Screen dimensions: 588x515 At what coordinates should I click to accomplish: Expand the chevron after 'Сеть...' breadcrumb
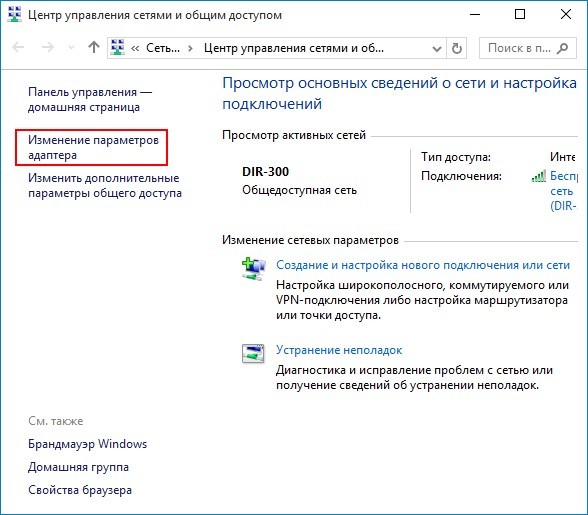coord(190,48)
